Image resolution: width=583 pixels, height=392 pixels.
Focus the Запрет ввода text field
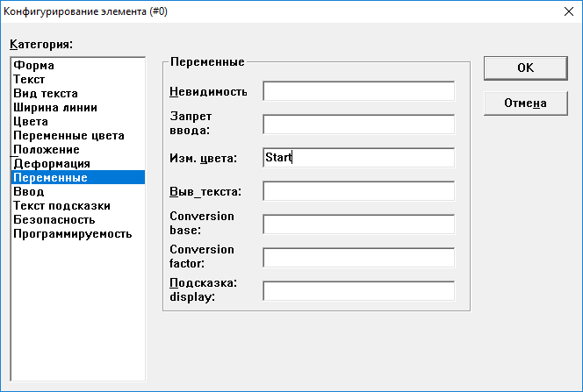pyautogui.click(x=358, y=125)
